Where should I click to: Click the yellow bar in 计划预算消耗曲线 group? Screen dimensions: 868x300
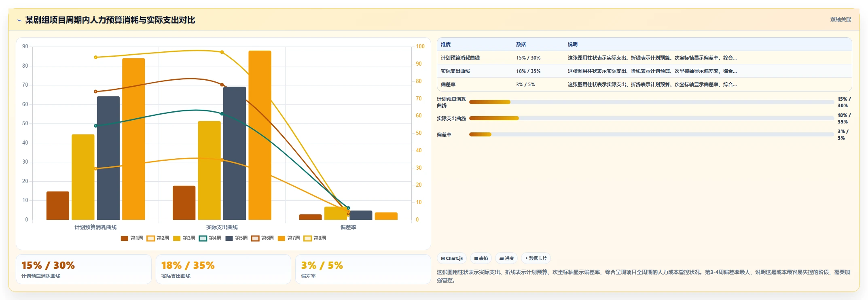83,177
